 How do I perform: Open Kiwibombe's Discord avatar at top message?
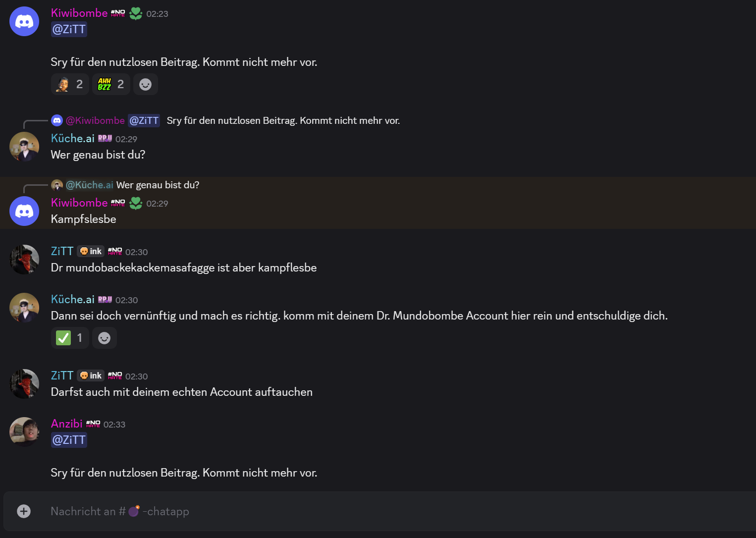pyautogui.click(x=24, y=21)
